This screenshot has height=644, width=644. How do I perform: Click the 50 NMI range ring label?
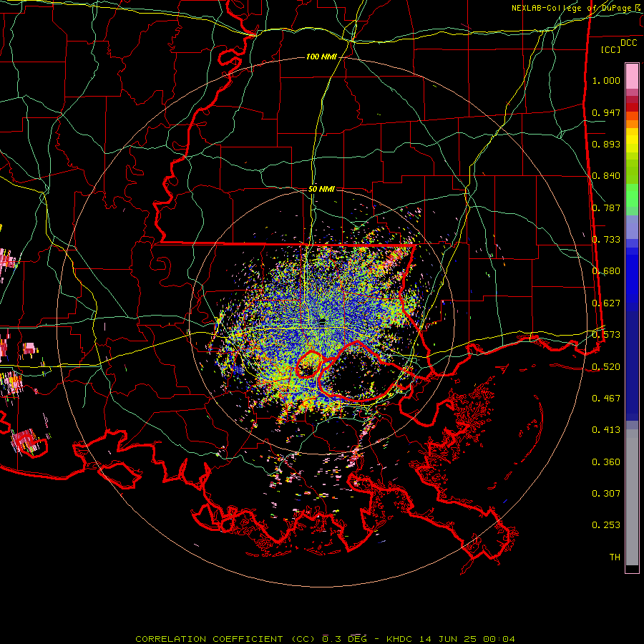(x=321, y=189)
